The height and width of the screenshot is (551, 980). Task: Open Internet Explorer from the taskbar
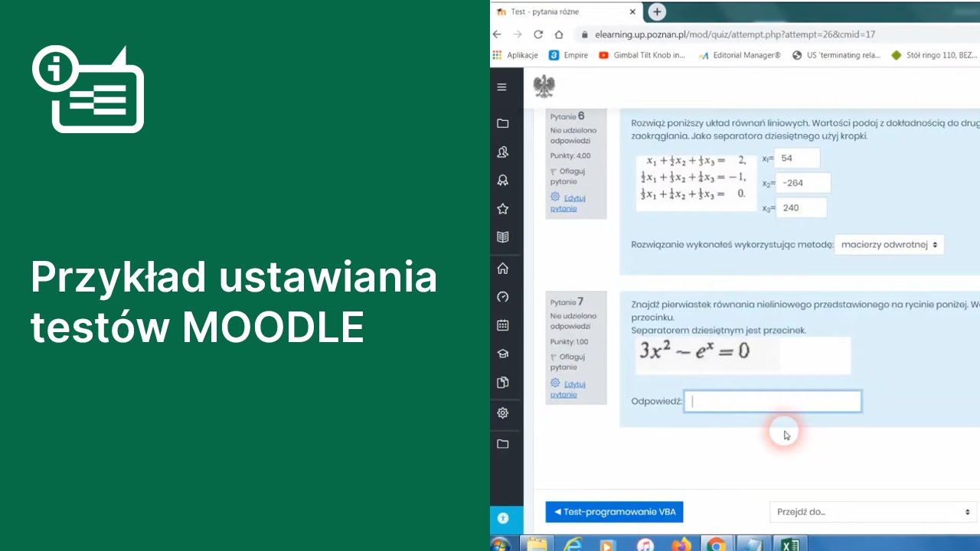click(573, 544)
